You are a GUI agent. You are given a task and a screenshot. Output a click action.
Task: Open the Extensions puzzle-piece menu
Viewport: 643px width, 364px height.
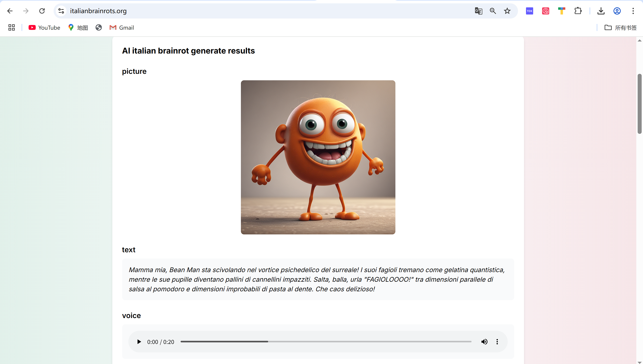click(578, 11)
